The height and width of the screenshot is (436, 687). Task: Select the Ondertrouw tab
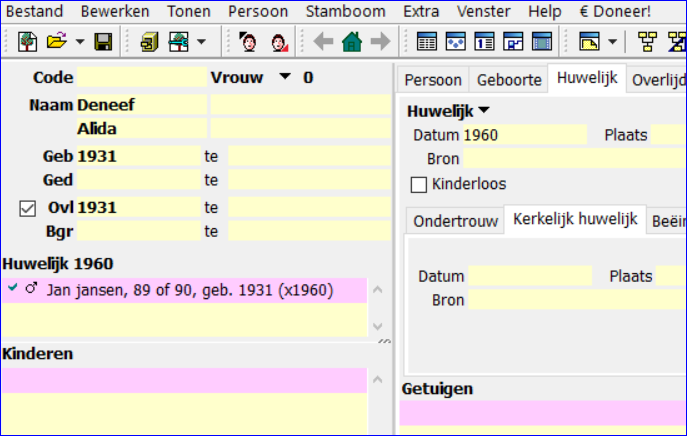455,221
